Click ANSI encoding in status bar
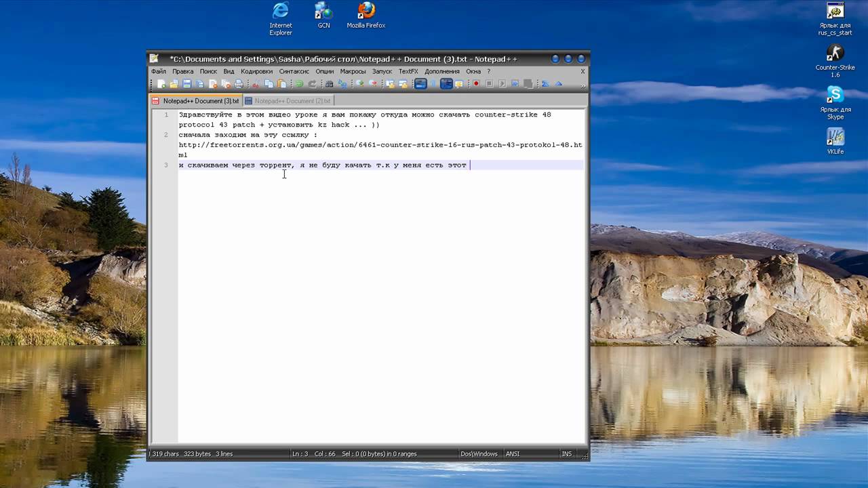 pos(513,454)
